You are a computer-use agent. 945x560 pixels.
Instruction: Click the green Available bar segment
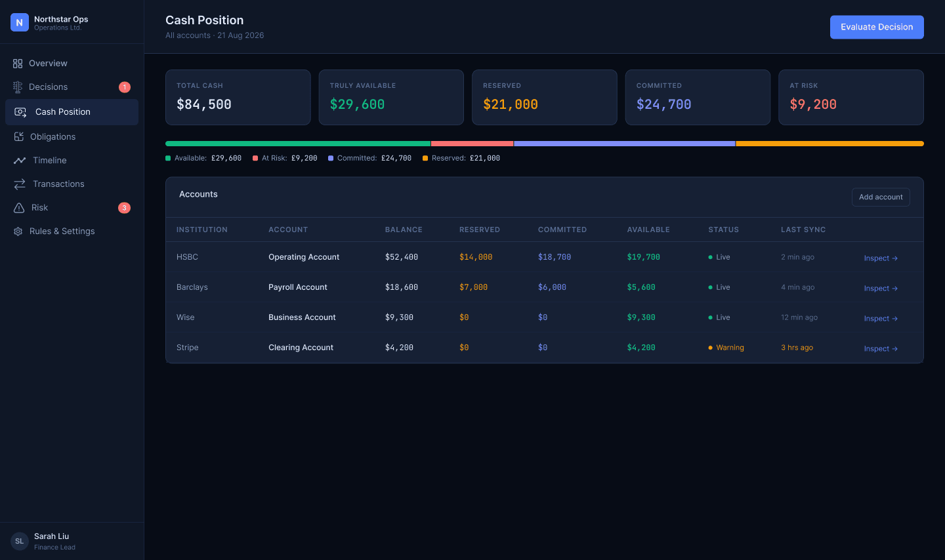pos(298,144)
